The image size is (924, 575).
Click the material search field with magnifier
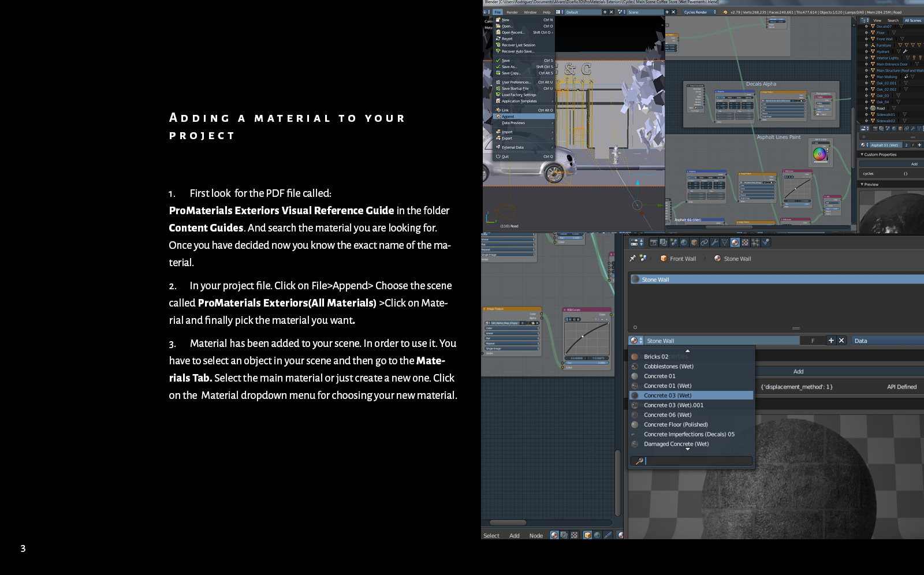691,461
